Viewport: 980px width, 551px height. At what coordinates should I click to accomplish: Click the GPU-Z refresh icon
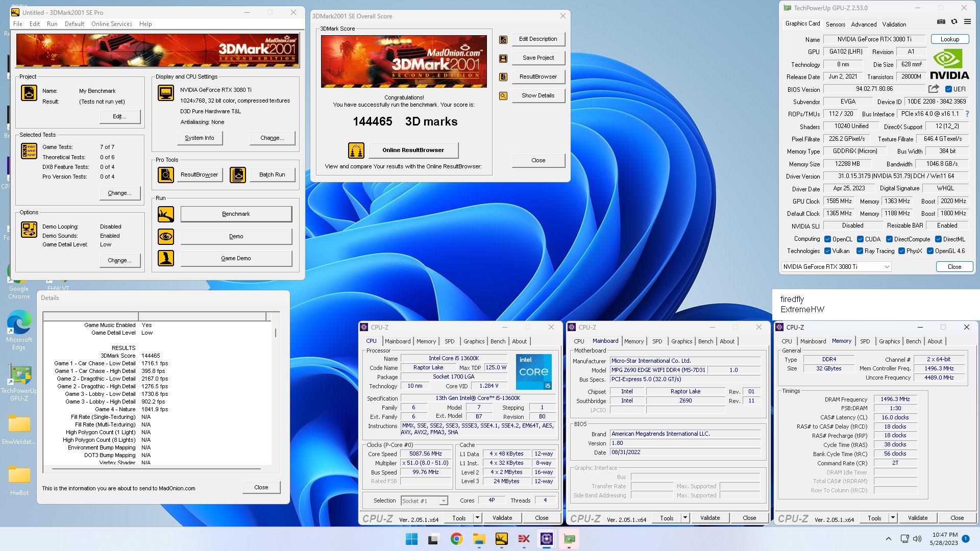pyautogui.click(x=954, y=21)
